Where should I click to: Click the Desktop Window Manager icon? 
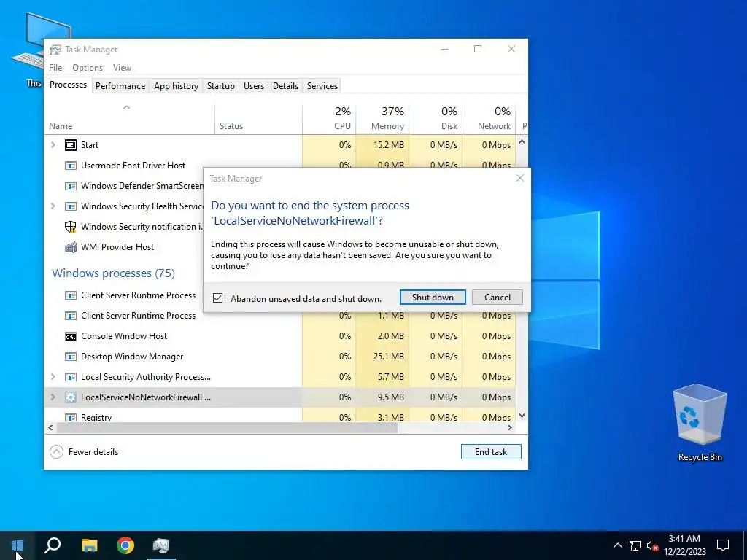point(71,357)
